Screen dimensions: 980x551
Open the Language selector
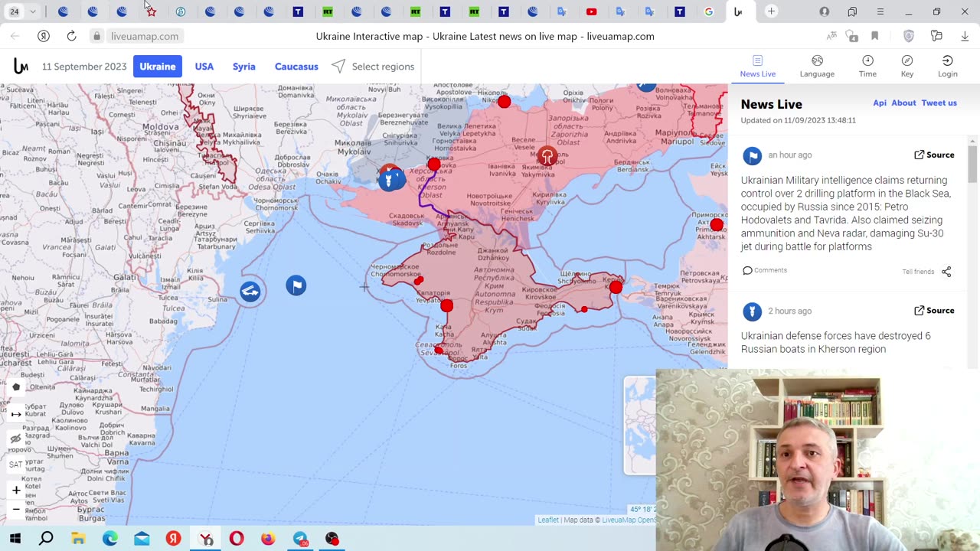817,67
